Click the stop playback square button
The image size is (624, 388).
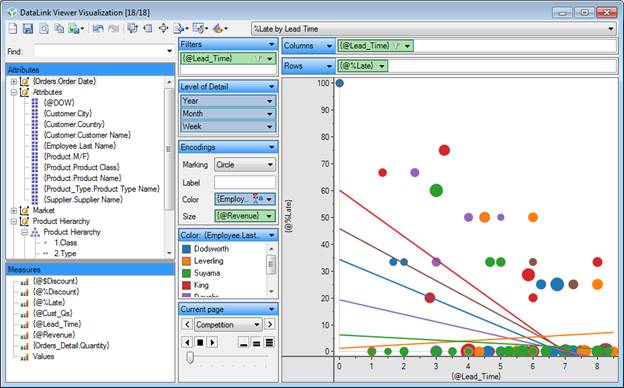(x=200, y=342)
